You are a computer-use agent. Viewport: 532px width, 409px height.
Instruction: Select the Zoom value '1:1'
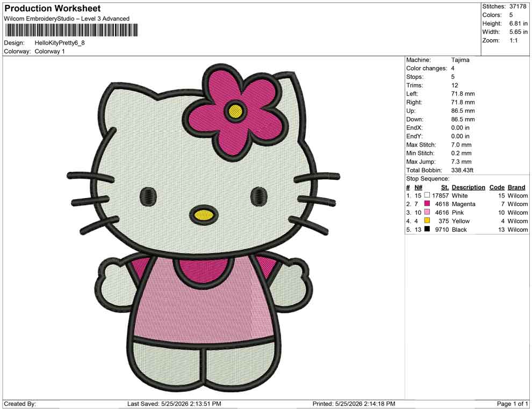(x=513, y=40)
